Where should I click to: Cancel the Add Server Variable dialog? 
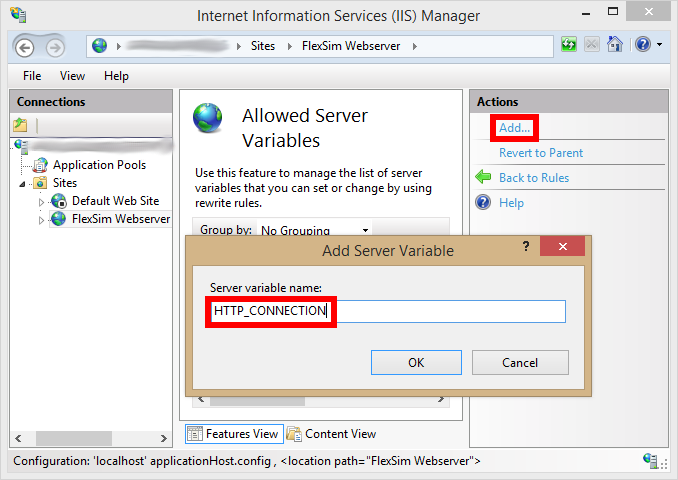coord(520,362)
